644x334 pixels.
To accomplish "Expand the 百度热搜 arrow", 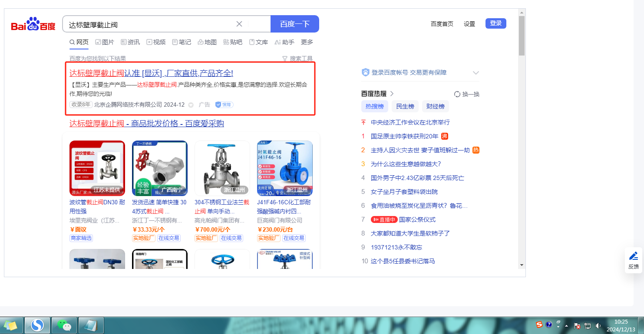I will [x=392, y=94].
